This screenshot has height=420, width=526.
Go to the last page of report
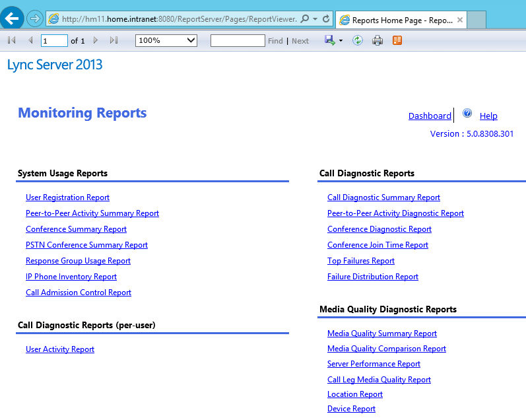pyautogui.click(x=114, y=41)
